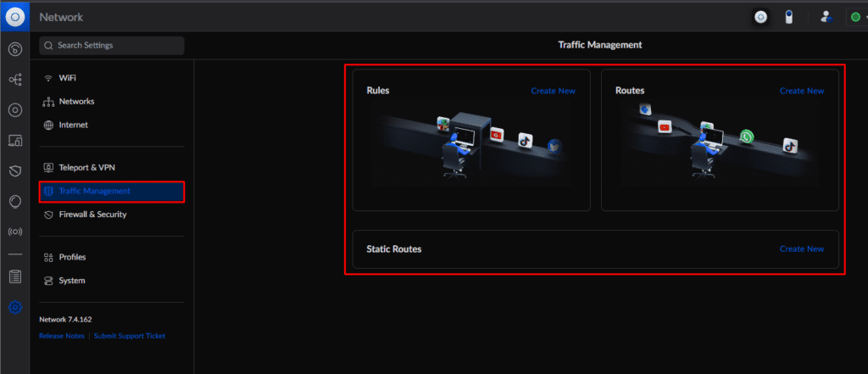Image resolution: width=868 pixels, height=374 pixels.
Task: Open the UniFi logo home icon
Action: pyautogui.click(x=15, y=17)
